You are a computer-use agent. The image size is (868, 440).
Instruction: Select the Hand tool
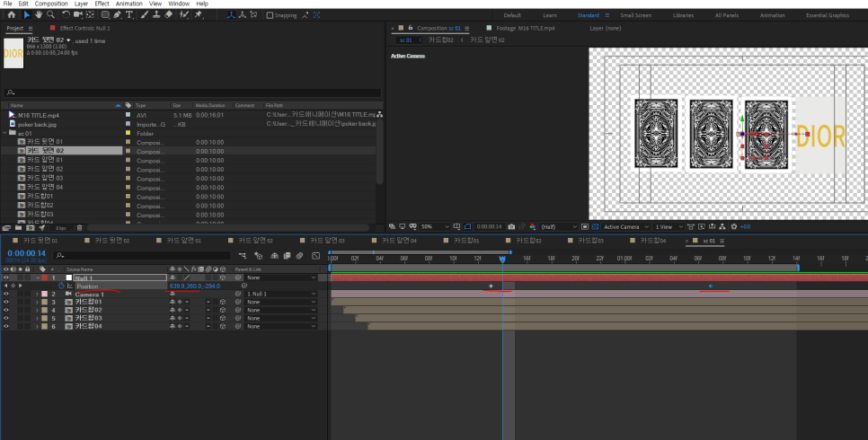point(39,15)
